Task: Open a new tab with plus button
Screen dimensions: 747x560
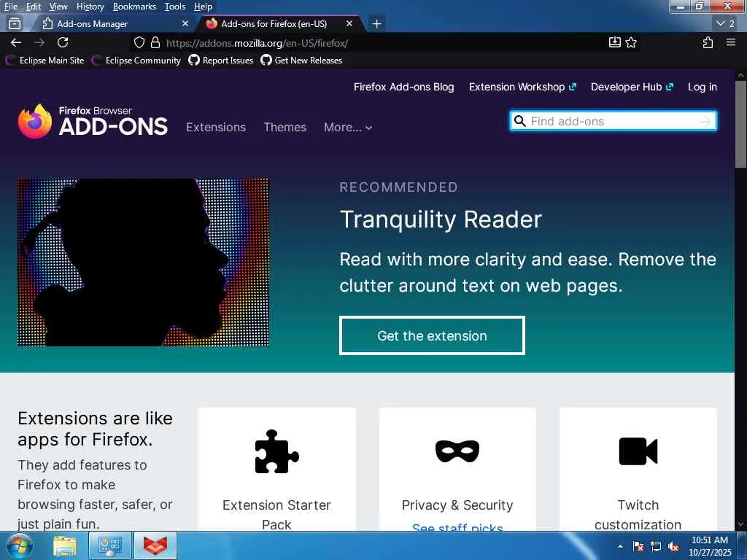Action: pos(377,24)
